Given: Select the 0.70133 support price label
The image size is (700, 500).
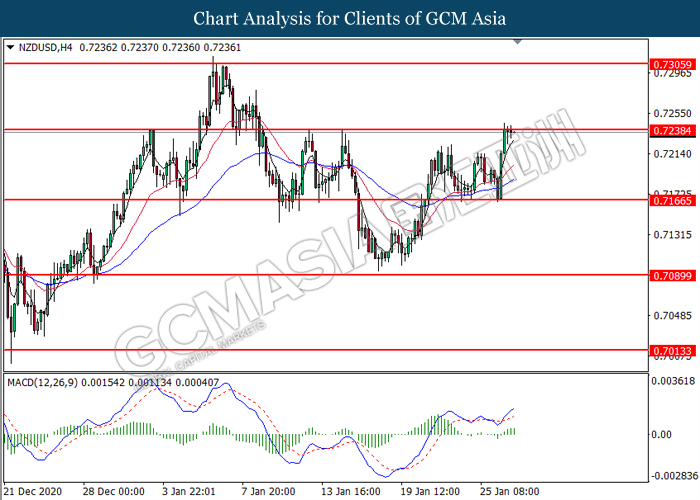Looking at the screenshot, I should click(x=671, y=351).
